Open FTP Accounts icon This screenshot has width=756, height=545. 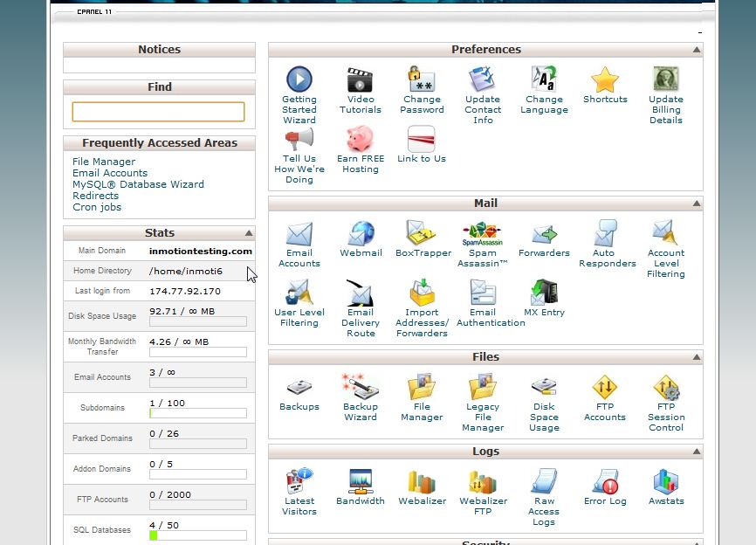tap(604, 388)
